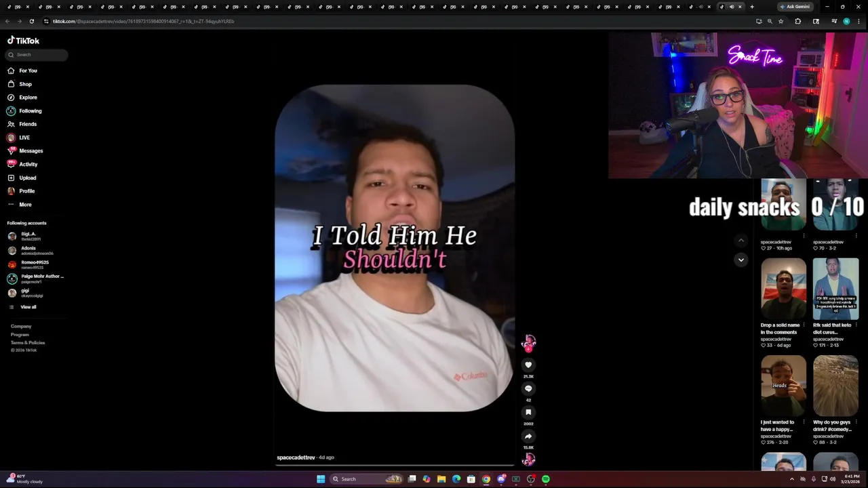Viewport: 868px width, 488px height.
Task: Open the Following feed
Action: pyautogui.click(x=24, y=111)
